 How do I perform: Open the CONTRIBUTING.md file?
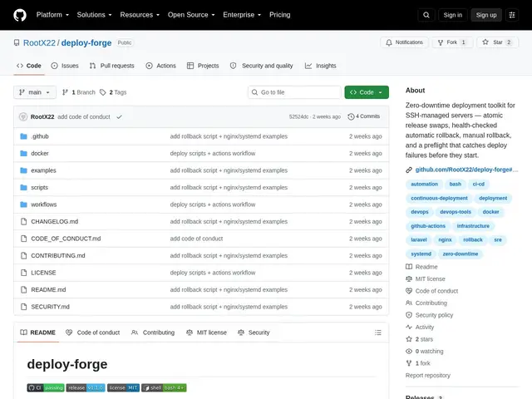click(x=58, y=255)
